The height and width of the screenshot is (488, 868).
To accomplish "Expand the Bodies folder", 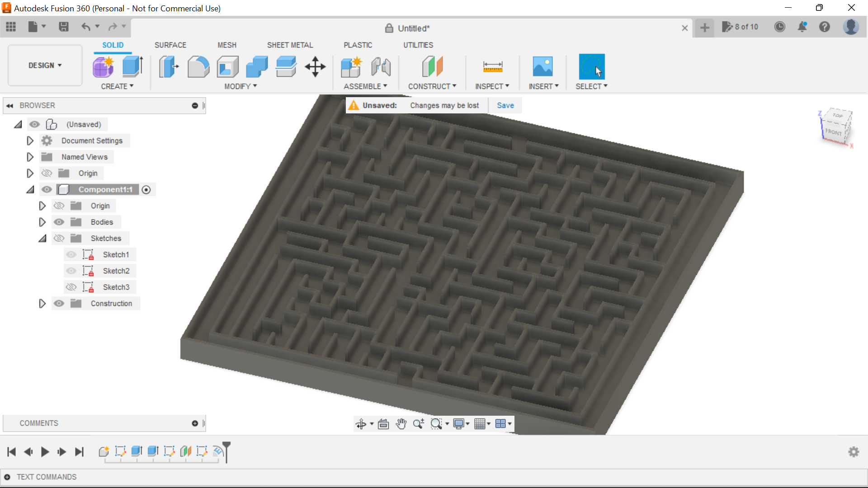I will pyautogui.click(x=42, y=222).
